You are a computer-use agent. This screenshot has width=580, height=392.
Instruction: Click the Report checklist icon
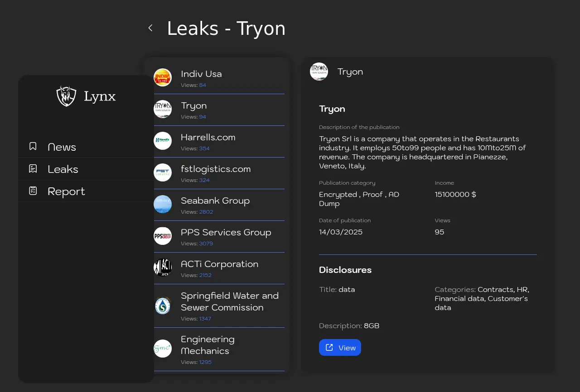point(33,191)
